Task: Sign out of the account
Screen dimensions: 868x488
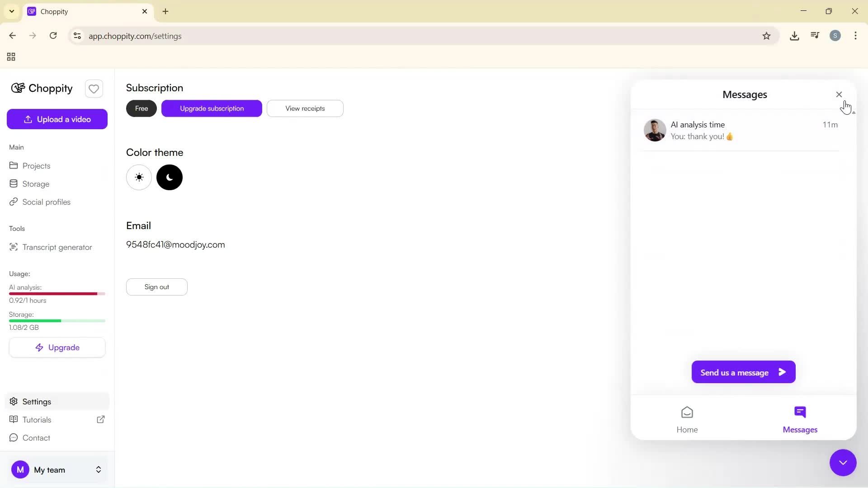Action: coord(156,286)
